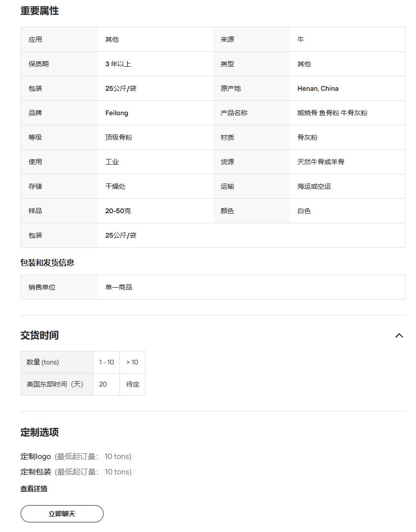The width and height of the screenshot is (416, 532).
Task: Click the > 10 quantity cell
Action: [132, 362]
